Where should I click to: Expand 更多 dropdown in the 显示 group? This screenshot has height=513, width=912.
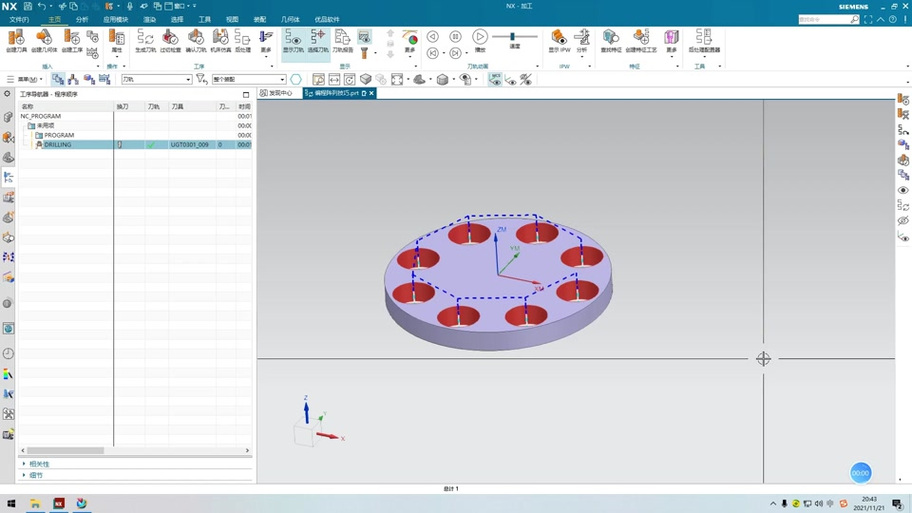(x=410, y=42)
